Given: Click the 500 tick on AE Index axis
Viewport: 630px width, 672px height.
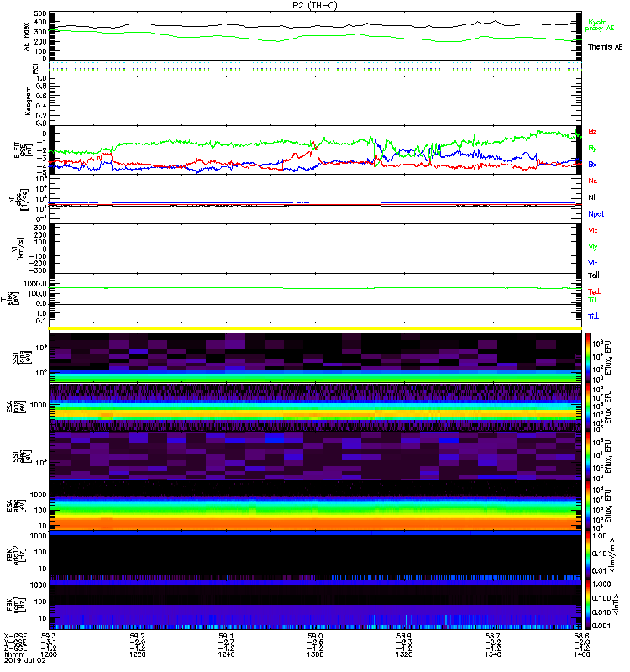Looking at the screenshot, I should [x=40, y=13].
